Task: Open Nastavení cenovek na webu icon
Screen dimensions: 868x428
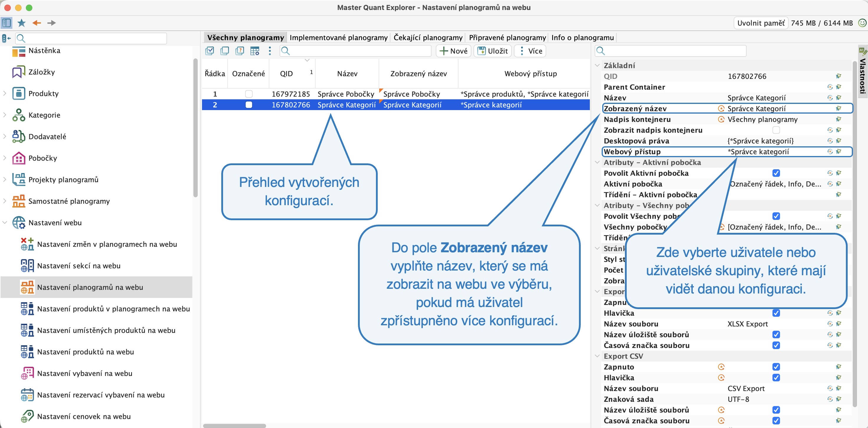Action: coord(27,416)
